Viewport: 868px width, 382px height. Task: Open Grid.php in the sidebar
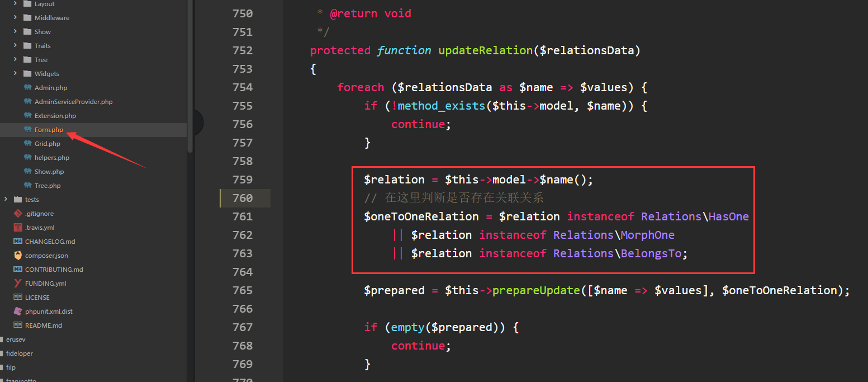point(48,144)
